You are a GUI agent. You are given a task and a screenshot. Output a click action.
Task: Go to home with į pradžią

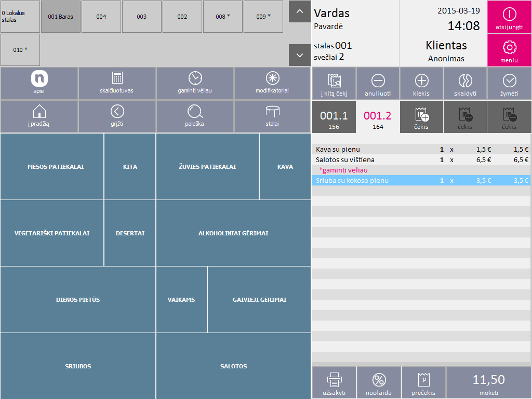tap(39, 116)
